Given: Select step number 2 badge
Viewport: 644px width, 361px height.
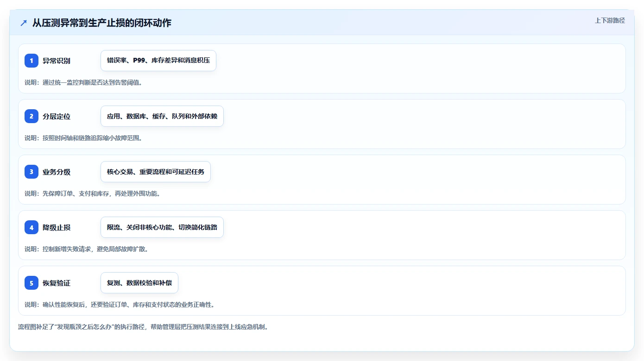Looking at the screenshot, I should (32, 116).
